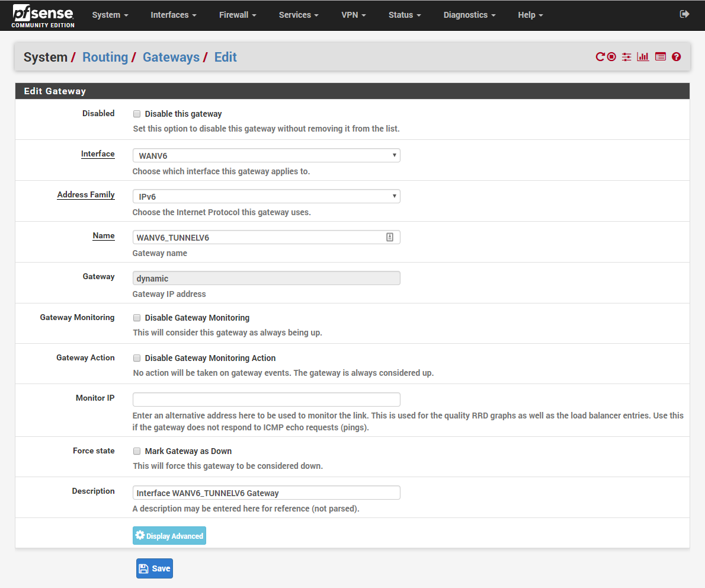Focus the Name field containing WANV6_TUNNELV6
This screenshot has width=705, height=588.
[266, 237]
